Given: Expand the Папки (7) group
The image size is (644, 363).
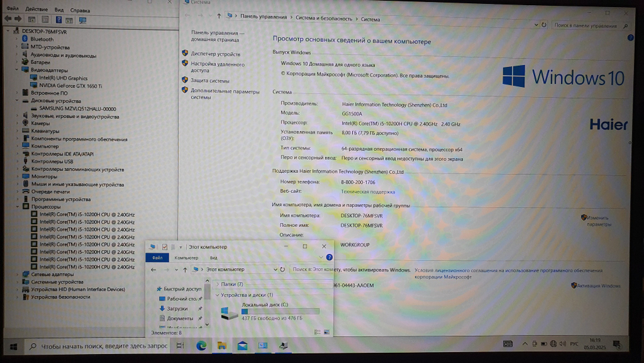Looking at the screenshot, I should [x=218, y=284].
